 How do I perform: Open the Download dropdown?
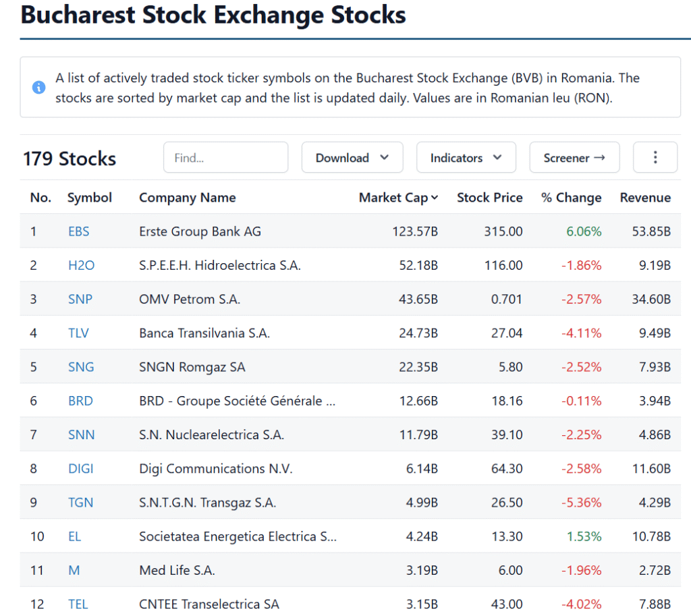[352, 157]
